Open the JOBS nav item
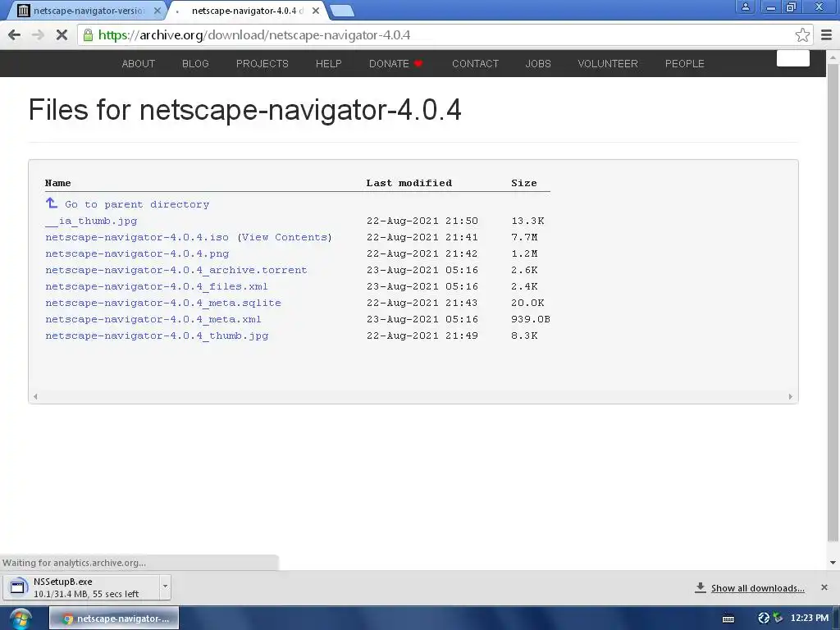Viewport: 840px width, 630px height. point(538,64)
